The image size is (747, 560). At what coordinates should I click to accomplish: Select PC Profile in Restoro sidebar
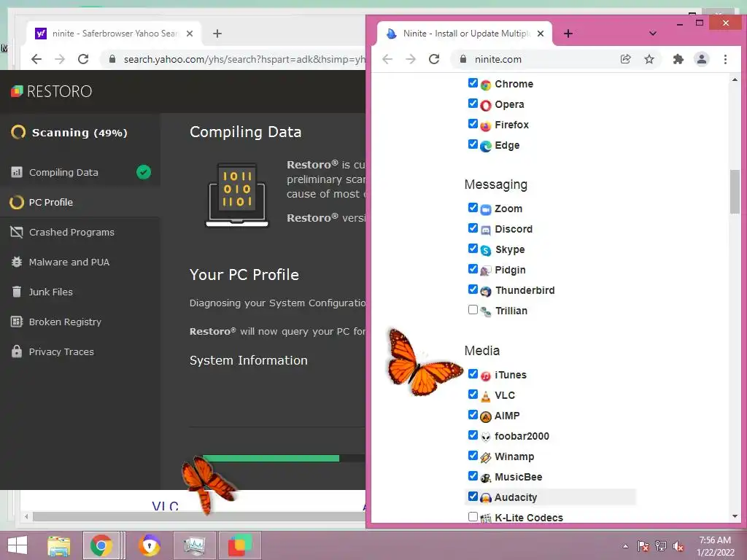[80, 202]
